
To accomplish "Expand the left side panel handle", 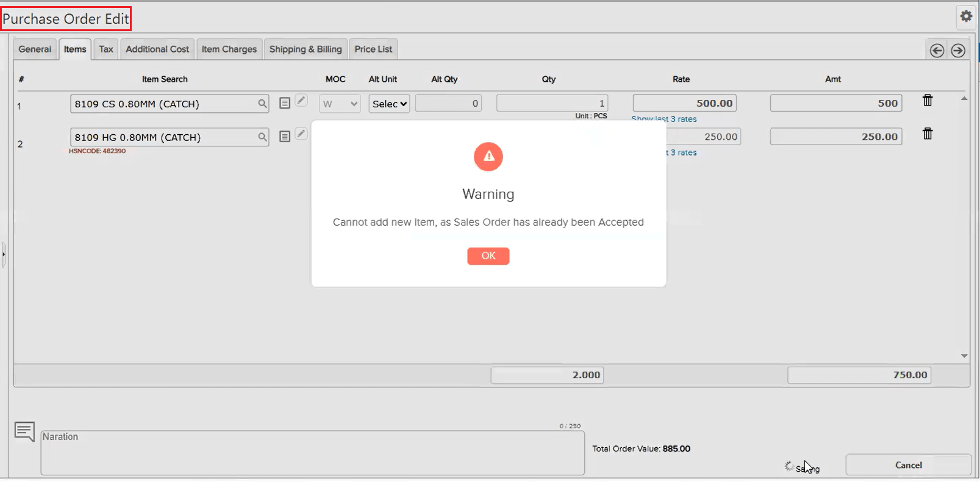I will (x=3, y=254).
